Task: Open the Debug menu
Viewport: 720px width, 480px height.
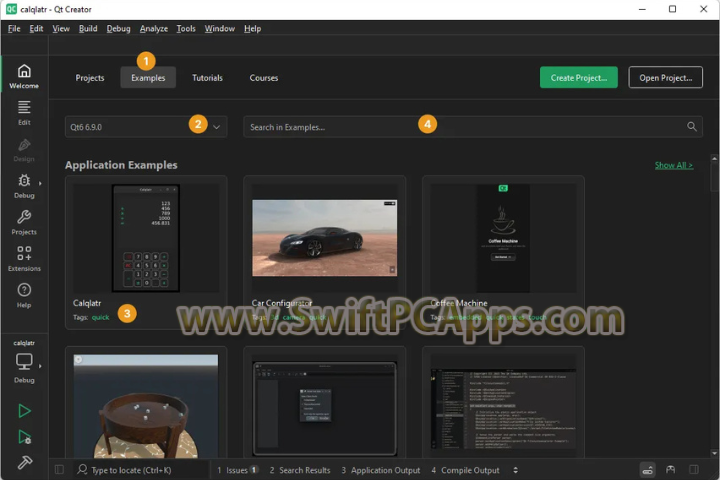Action: pos(118,28)
